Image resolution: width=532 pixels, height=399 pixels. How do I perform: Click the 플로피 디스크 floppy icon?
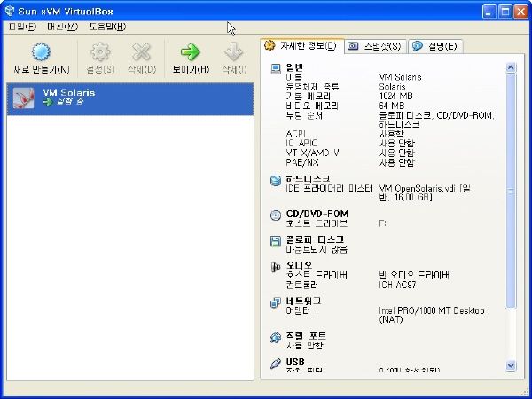[x=276, y=241]
